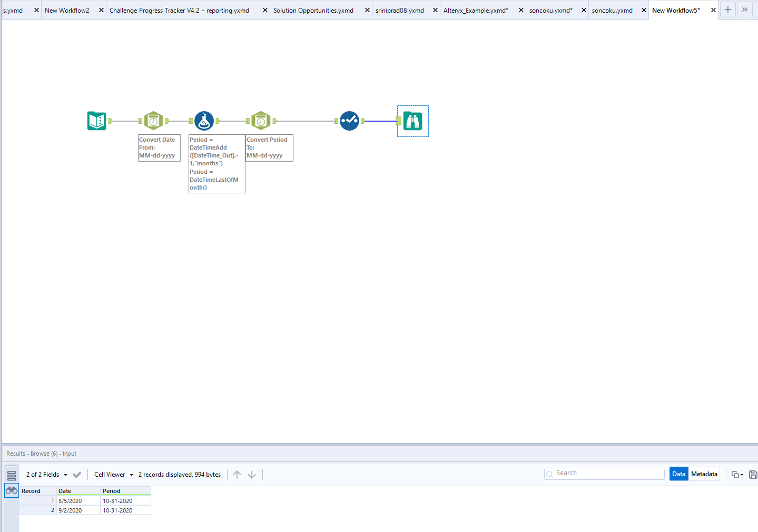The height and width of the screenshot is (532, 758).
Task: Create a new workflow with the plus button
Action: click(727, 9)
